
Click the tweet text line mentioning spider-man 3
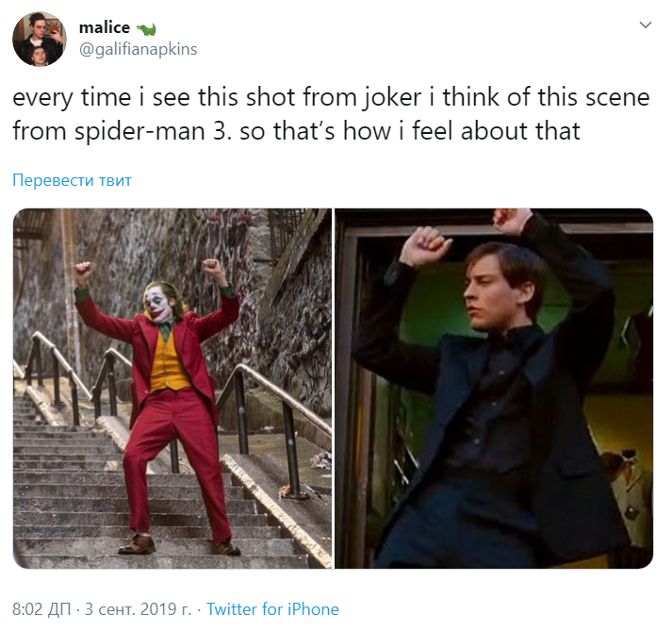(296, 131)
